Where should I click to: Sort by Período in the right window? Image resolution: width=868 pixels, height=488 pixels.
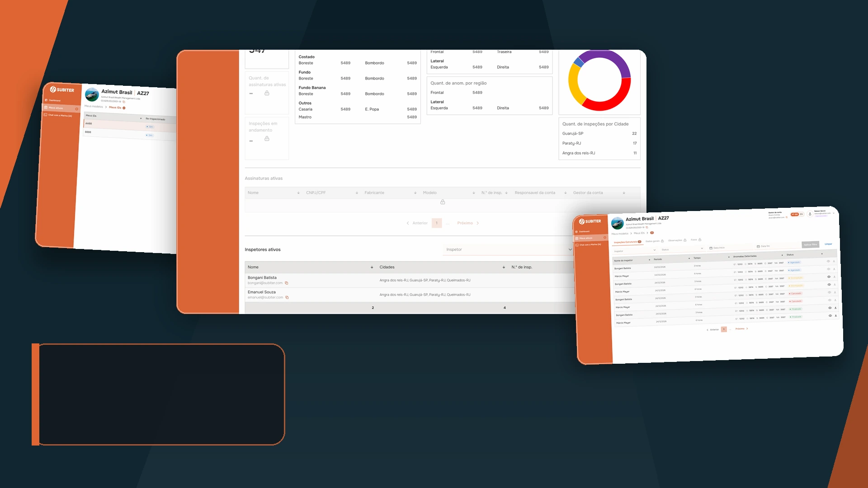[x=689, y=258]
